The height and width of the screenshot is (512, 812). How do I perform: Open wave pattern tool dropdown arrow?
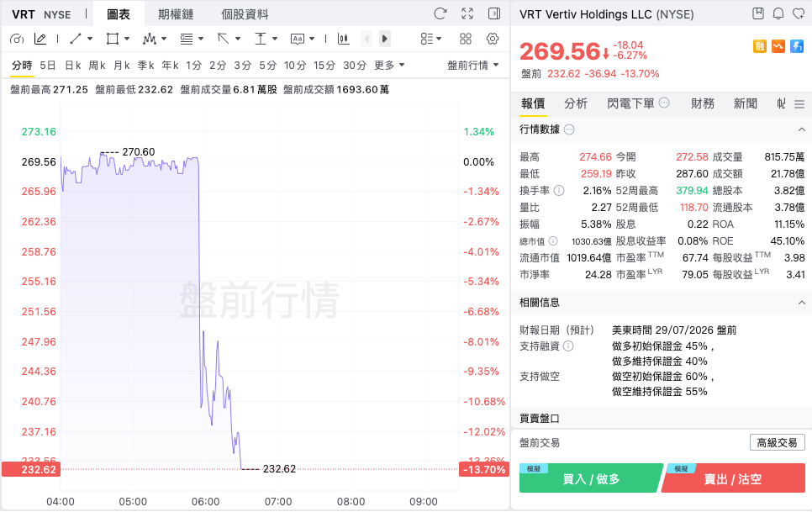(x=164, y=39)
